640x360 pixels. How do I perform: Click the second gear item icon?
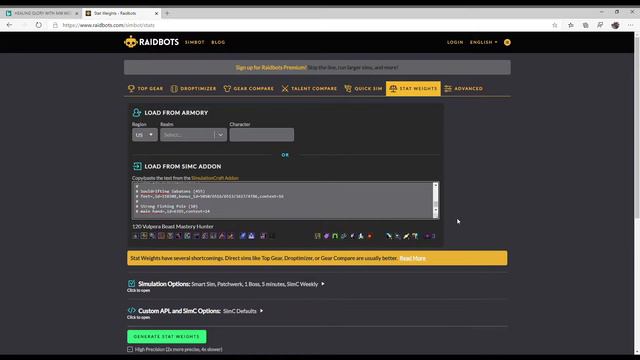pos(144,236)
